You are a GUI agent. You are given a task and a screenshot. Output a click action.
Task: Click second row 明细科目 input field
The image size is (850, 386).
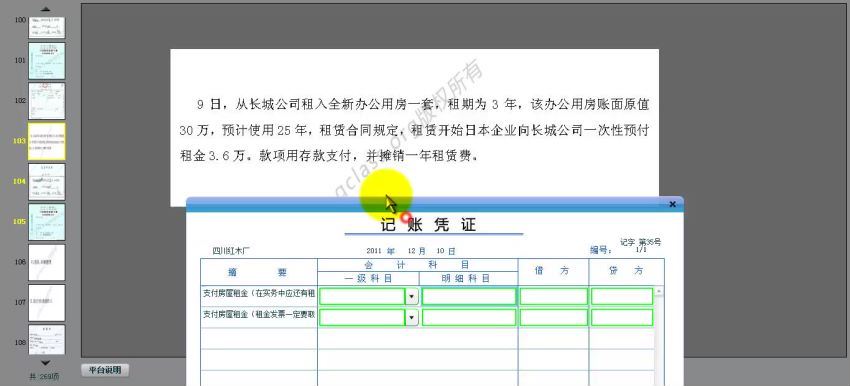tap(469, 318)
